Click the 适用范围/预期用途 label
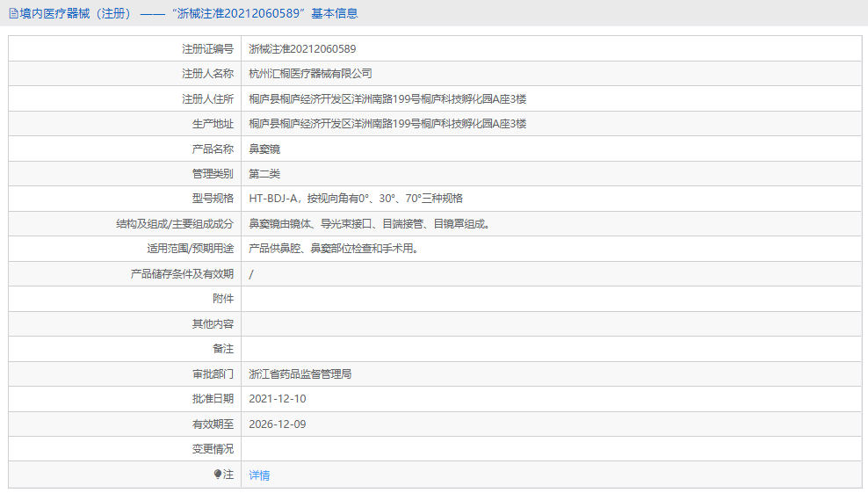 [x=190, y=249]
